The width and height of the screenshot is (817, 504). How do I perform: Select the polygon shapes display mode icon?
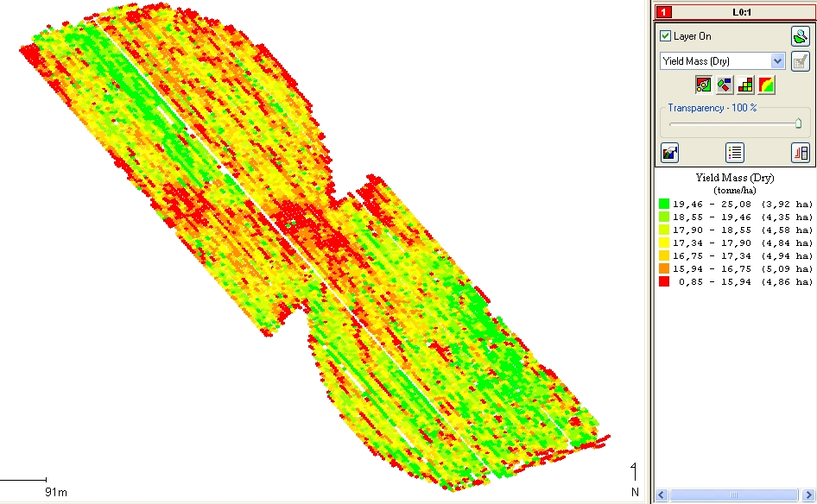point(725,85)
